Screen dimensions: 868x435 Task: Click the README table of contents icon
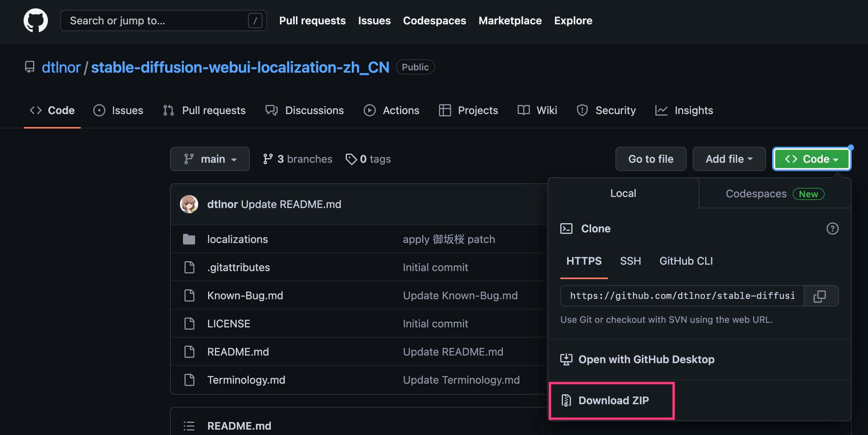tap(189, 425)
